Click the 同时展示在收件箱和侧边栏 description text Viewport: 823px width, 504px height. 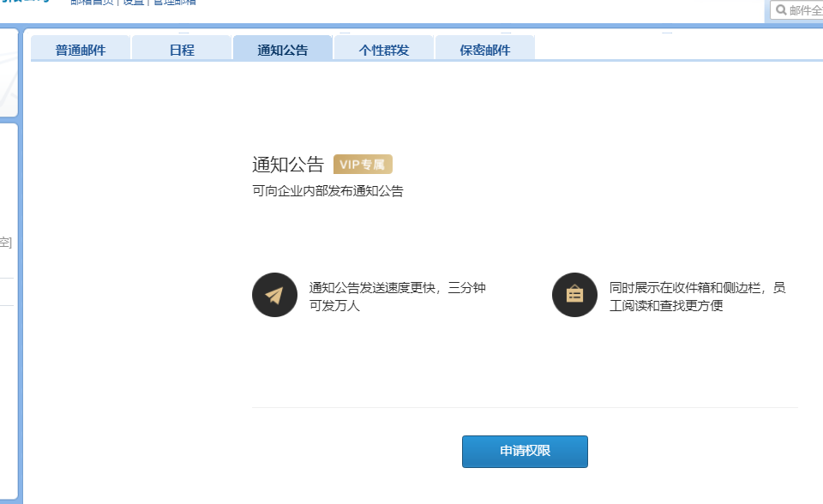pyautogui.click(x=696, y=296)
